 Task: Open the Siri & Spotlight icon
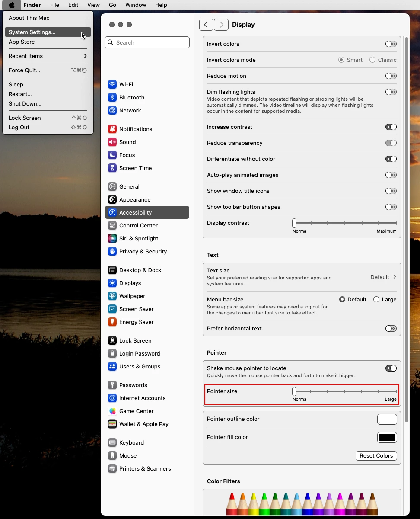point(112,238)
